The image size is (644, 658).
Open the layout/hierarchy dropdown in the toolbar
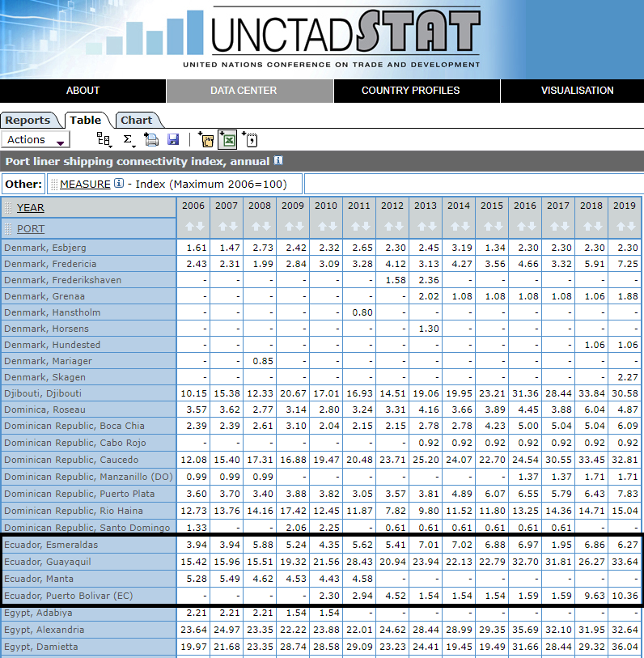pos(104,140)
